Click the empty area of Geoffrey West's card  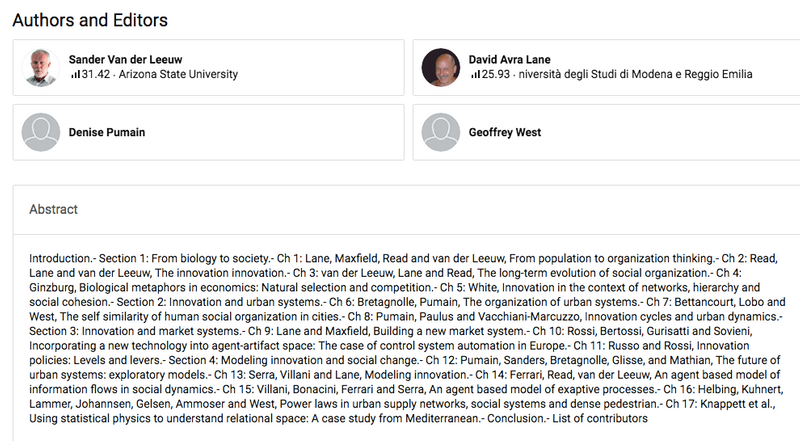pyautogui.click(x=680, y=131)
